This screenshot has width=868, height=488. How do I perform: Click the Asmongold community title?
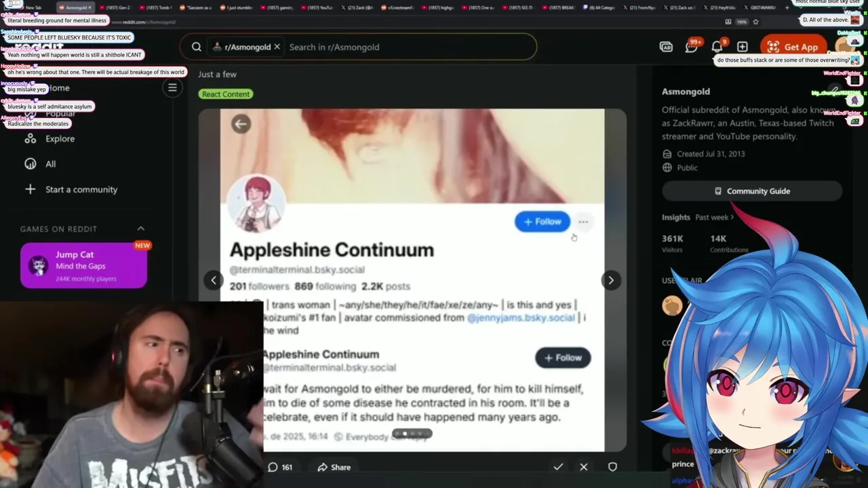coord(686,91)
